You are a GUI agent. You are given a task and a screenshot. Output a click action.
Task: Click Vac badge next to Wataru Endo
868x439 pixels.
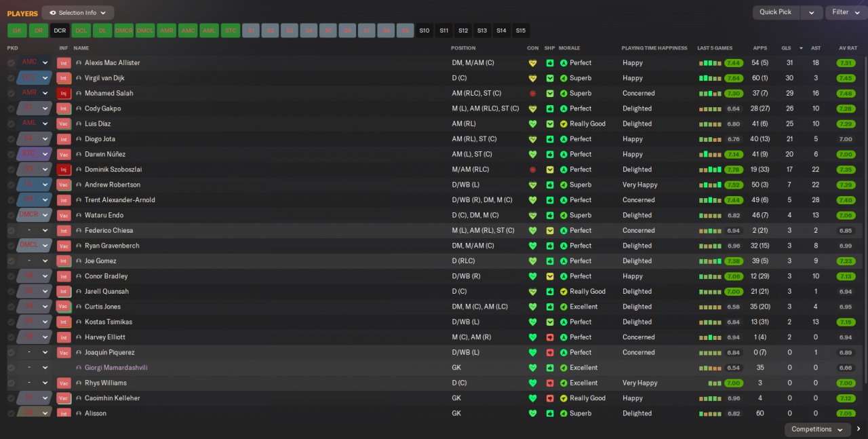pyautogui.click(x=64, y=216)
